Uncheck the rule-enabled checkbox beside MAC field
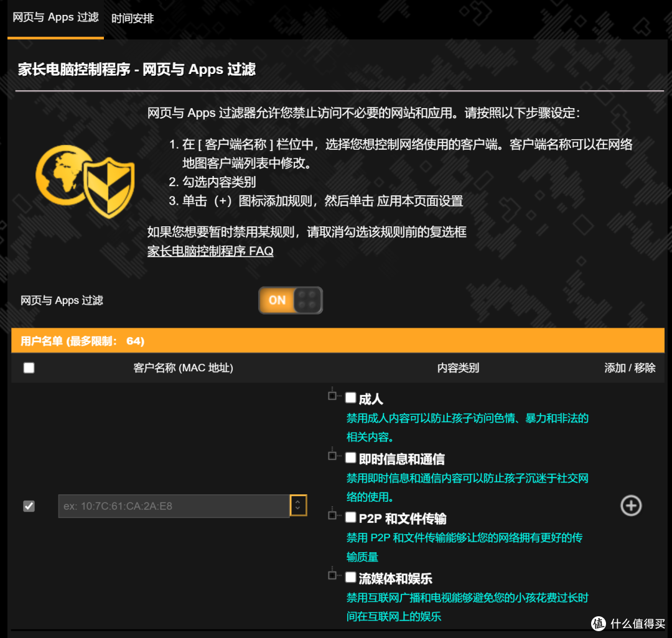 (29, 506)
